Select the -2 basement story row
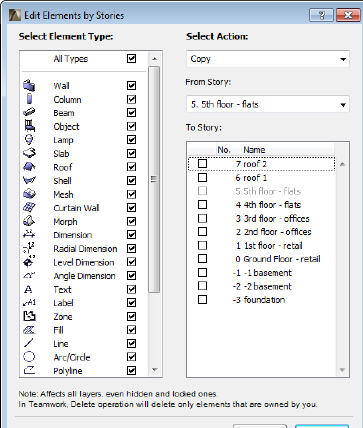Viewport: 363px width, 428px height. (261, 286)
